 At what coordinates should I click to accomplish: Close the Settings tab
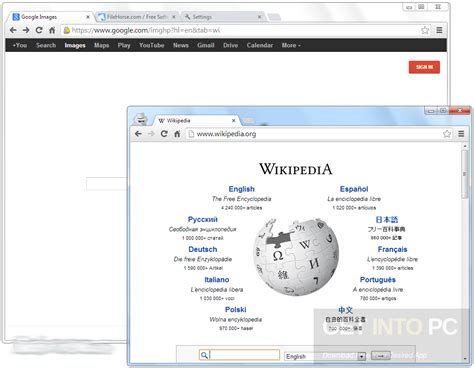point(260,17)
